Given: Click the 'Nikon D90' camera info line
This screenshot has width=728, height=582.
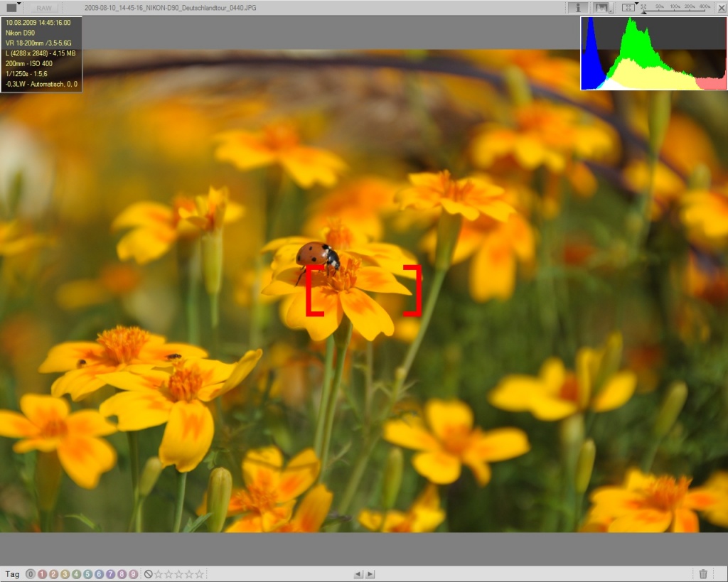Looking at the screenshot, I should pyautogui.click(x=20, y=33).
